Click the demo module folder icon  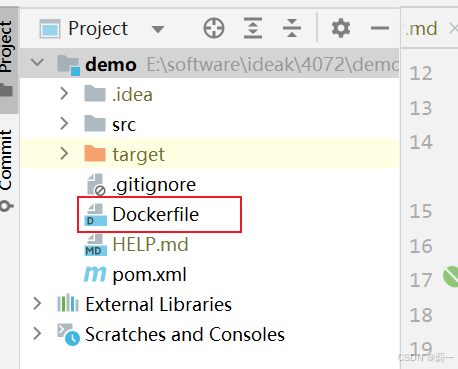click(69, 65)
